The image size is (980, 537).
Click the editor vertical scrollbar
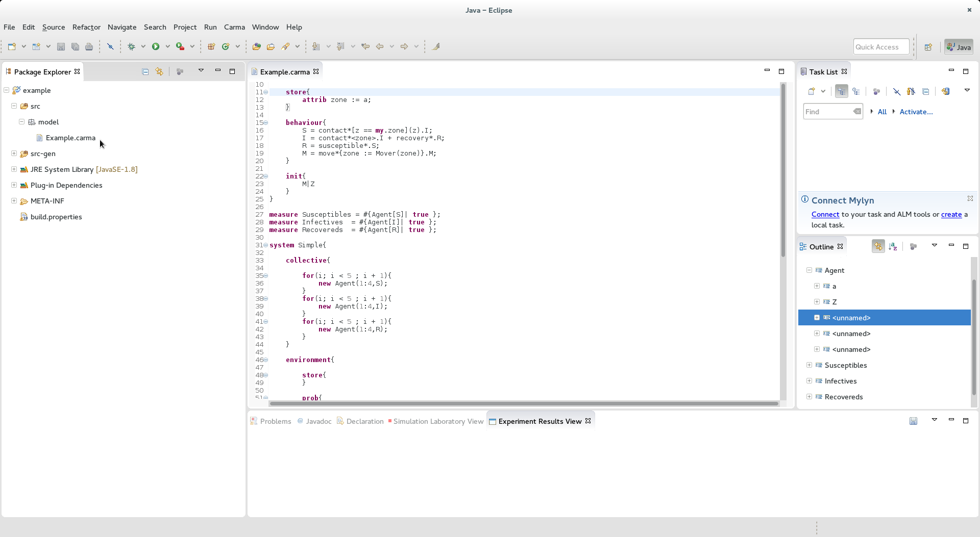coord(783,170)
